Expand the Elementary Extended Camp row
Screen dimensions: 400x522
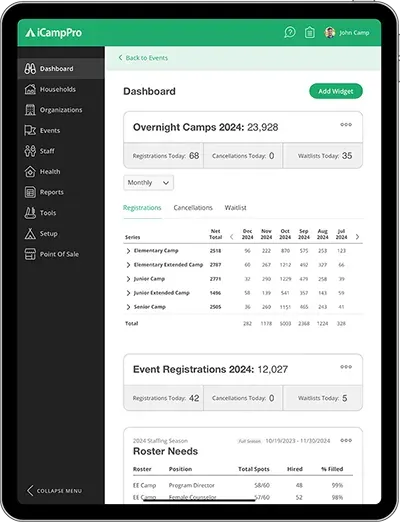[128, 265]
